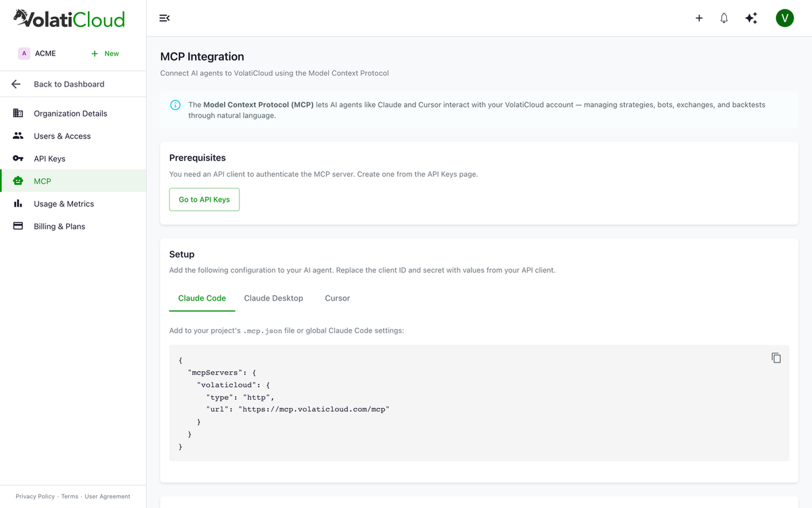Open the user avatar V menu
Screen dimensions: 812x508
(x=784, y=18)
